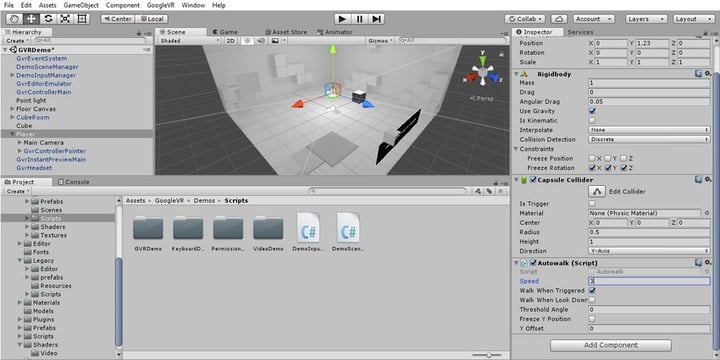Open Autowalk script help icon
The height and width of the screenshot is (360, 720).
coord(698,263)
